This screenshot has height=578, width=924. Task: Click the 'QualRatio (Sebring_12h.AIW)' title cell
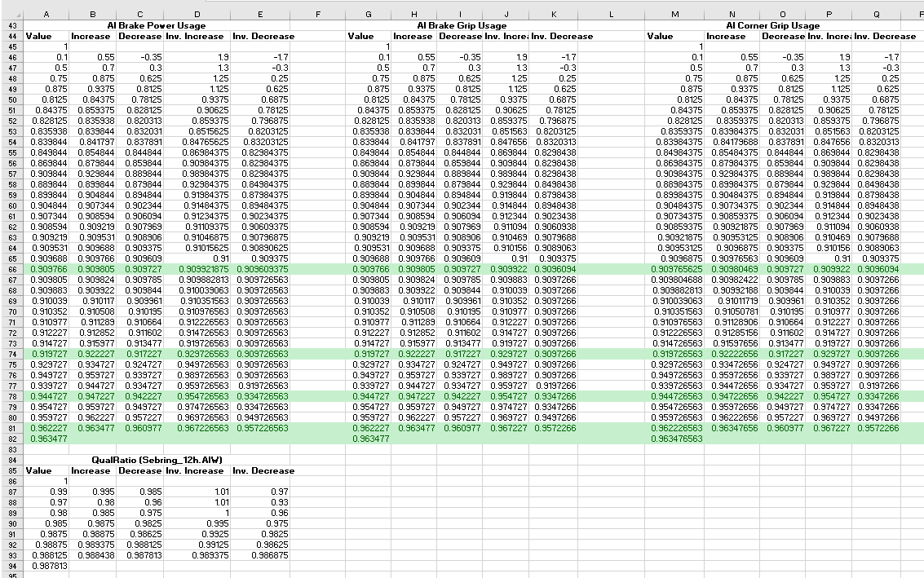157,460
